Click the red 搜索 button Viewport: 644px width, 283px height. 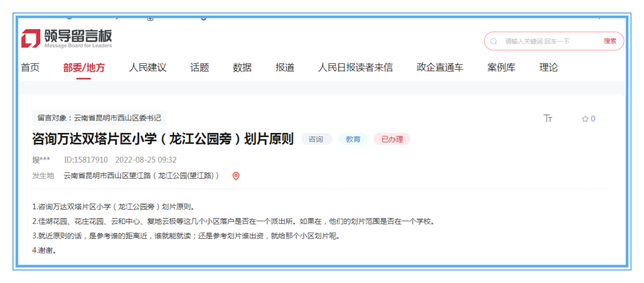pos(611,41)
